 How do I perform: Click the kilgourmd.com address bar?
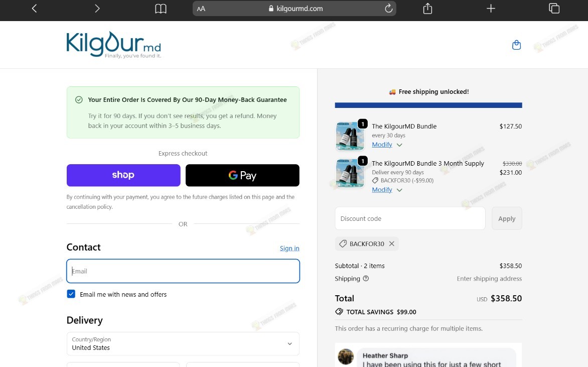(295, 8)
